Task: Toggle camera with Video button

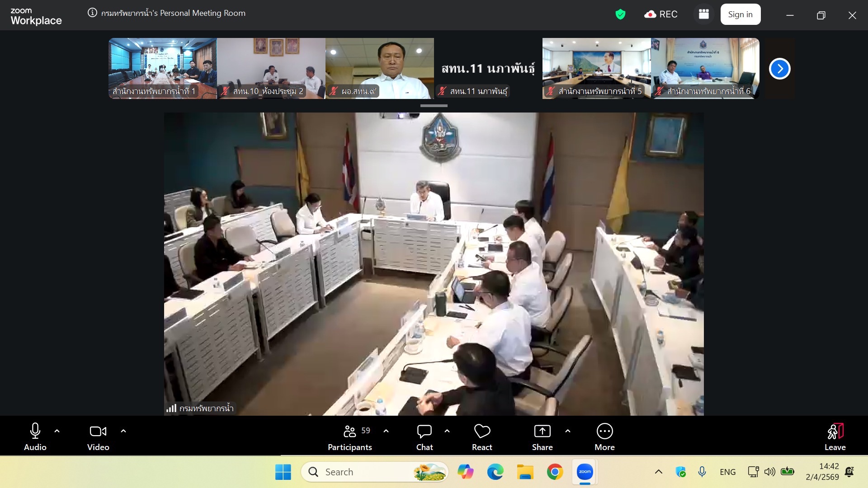Action: point(98,436)
